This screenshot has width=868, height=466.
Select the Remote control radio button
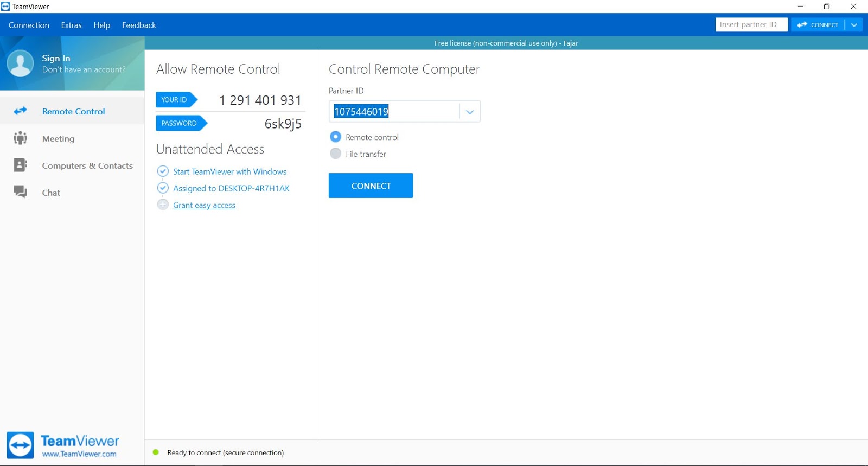(x=336, y=137)
